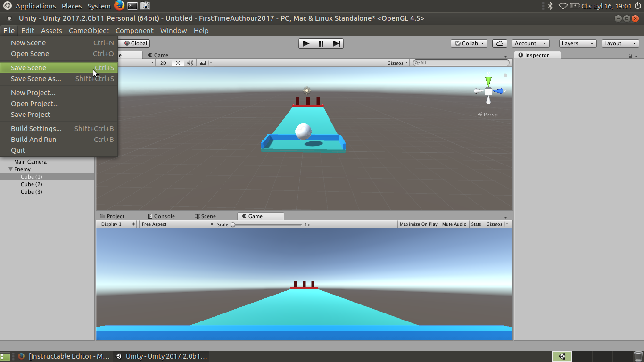644x362 pixels.
Task: Click the white sphere in Scene view
Action: coord(303,132)
